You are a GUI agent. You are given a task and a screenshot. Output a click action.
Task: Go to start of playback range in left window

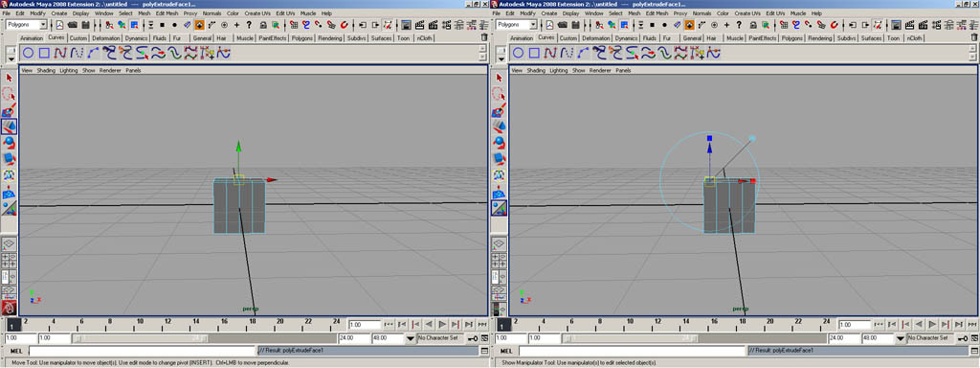[x=389, y=324]
